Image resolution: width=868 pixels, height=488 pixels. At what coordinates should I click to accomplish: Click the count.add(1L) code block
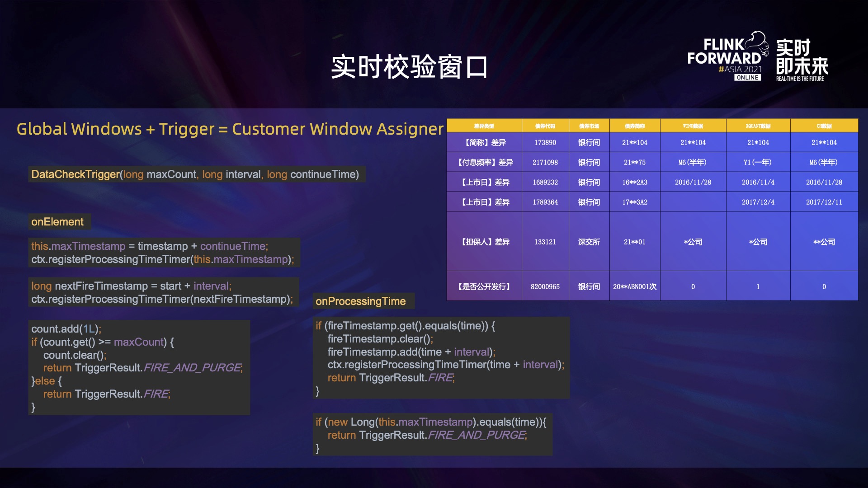click(138, 367)
